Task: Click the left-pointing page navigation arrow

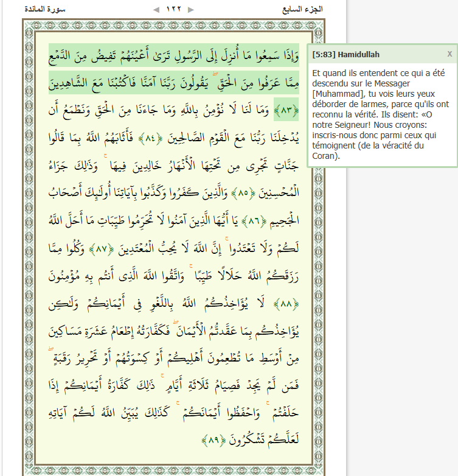Action: (x=156, y=10)
